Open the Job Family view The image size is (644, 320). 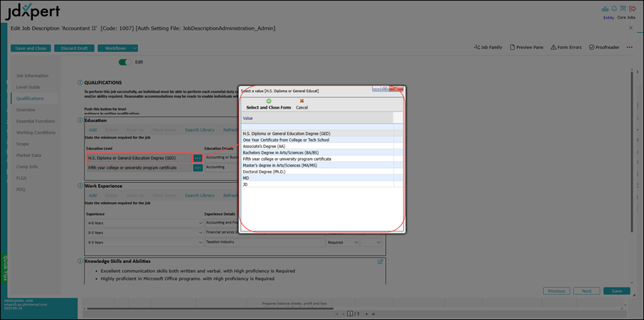pos(488,48)
